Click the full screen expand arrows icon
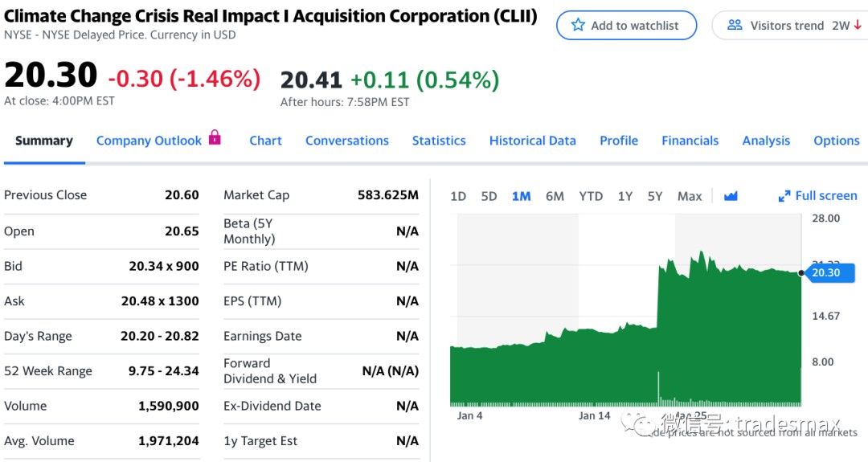 pos(784,196)
